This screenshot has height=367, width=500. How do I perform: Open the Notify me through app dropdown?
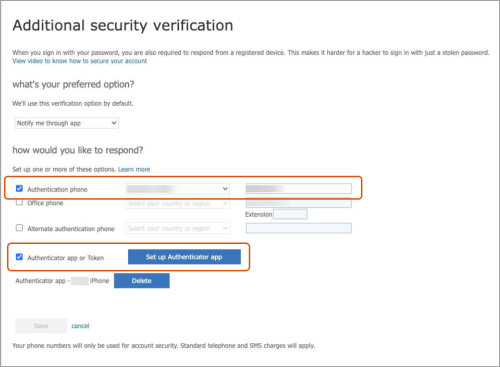(x=67, y=123)
